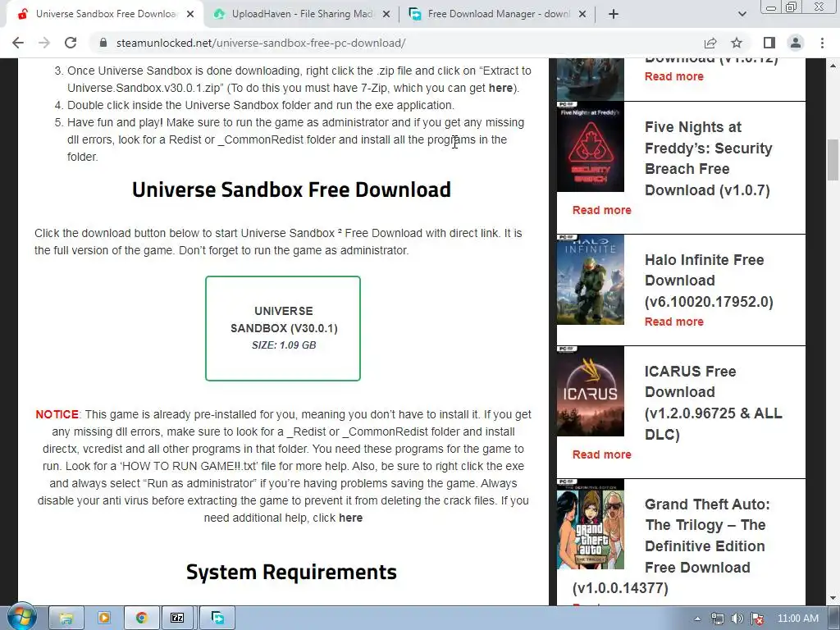Click the network tray icon
The width and height of the screenshot is (840, 630).
[x=717, y=619]
